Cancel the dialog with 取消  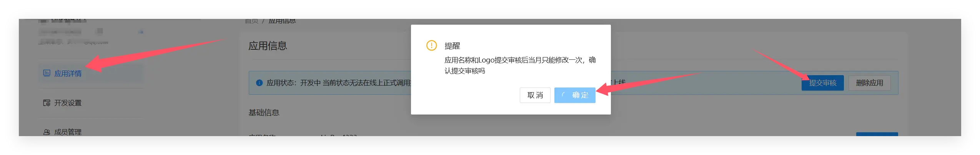[535, 95]
